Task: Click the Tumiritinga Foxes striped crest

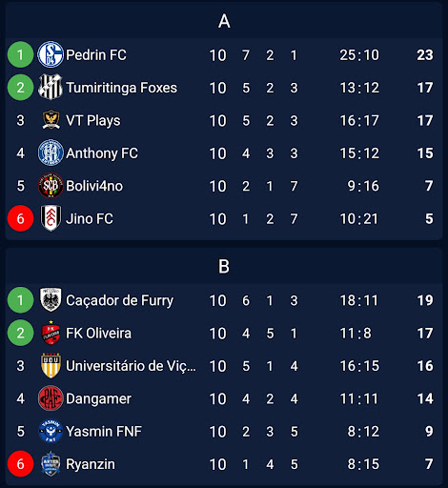Action: (x=51, y=87)
